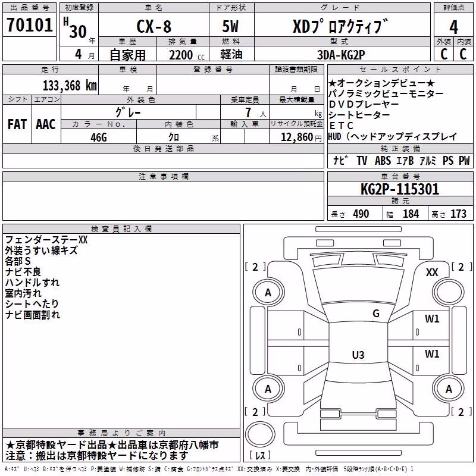Click sales point "HUD(ヘッドアップディスプレイ"
The width and height of the screenshot is (476, 476).
392,137
